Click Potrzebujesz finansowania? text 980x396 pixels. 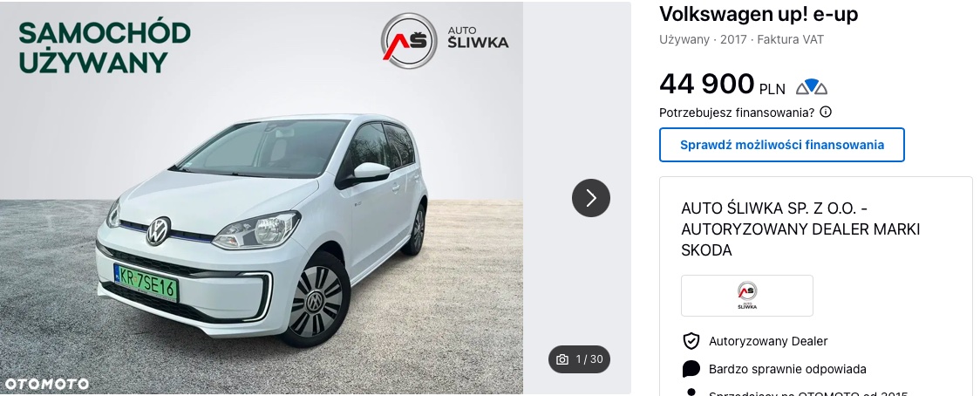[737, 113]
